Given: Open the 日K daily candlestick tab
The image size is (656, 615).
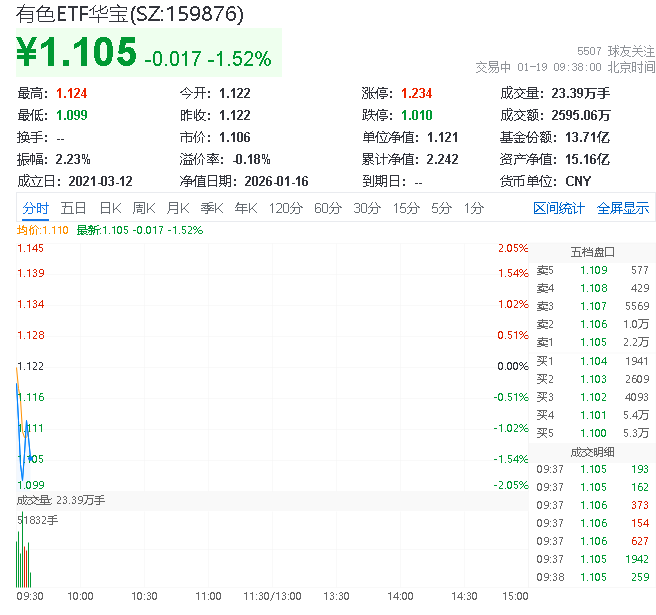Looking at the screenshot, I should (110, 208).
